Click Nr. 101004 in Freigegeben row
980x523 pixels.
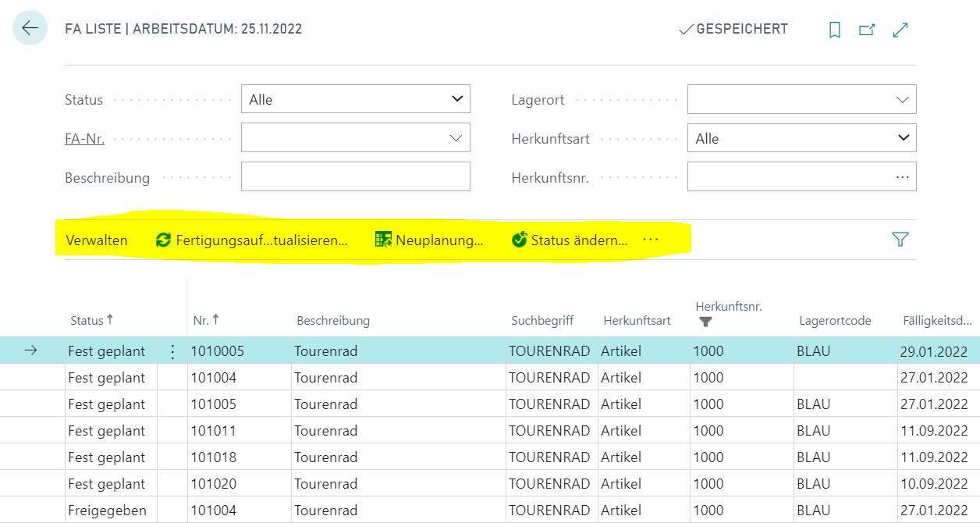point(214,511)
